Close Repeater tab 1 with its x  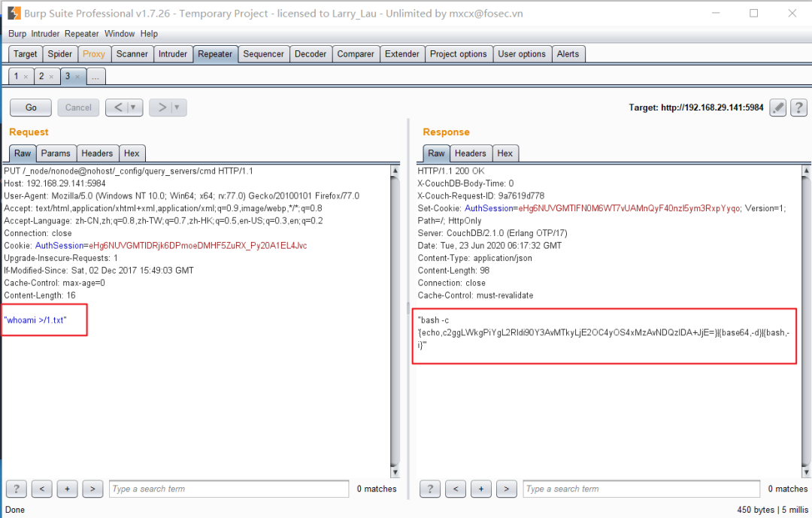tap(26, 77)
